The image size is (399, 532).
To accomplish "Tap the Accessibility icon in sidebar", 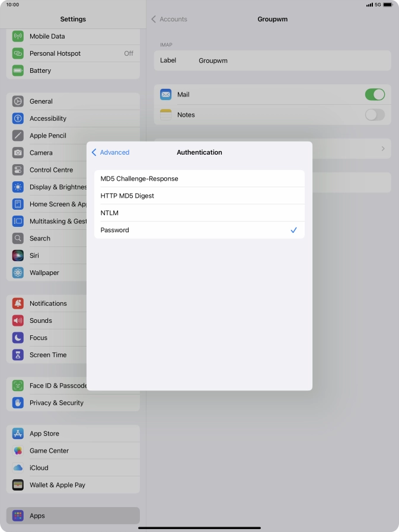I will (18, 118).
